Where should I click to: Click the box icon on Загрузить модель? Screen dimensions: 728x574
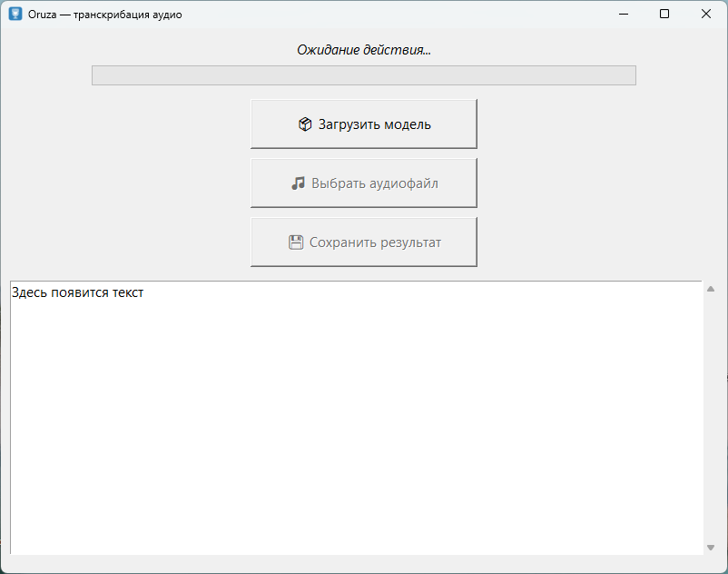click(x=305, y=124)
